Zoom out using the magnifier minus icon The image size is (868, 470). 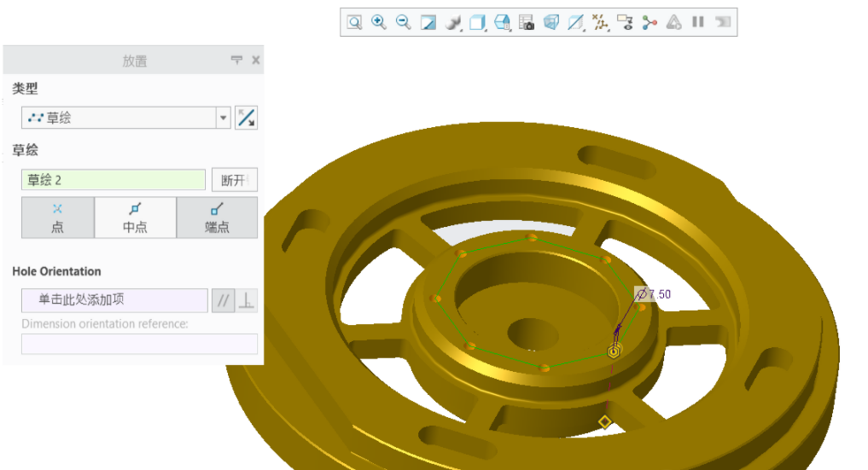coord(404,22)
